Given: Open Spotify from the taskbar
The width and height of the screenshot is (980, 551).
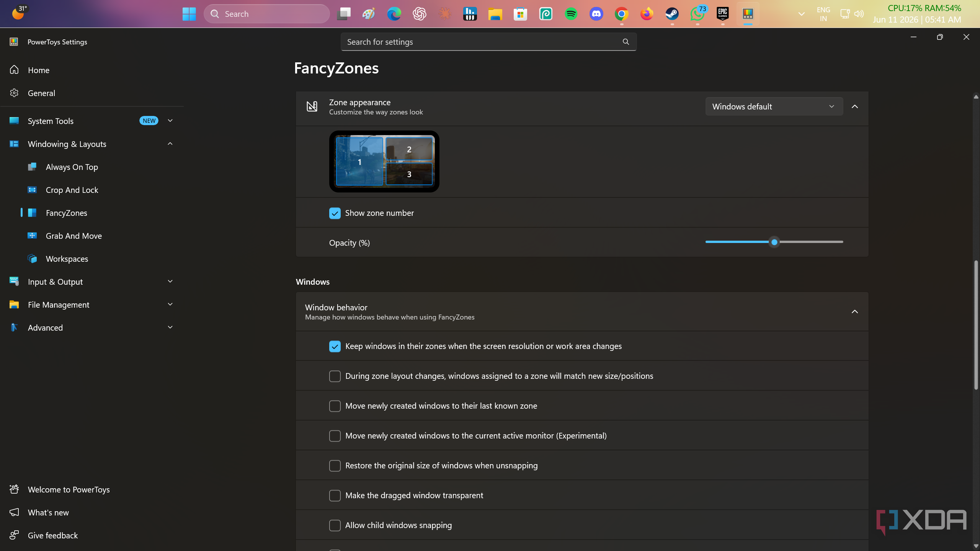Looking at the screenshot, I should (571, 14).
